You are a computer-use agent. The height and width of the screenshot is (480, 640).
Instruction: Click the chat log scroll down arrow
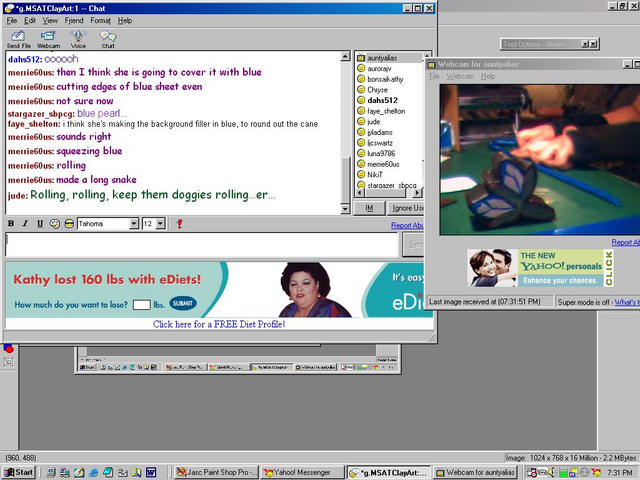pyautogui.click(x=345, y=209)
